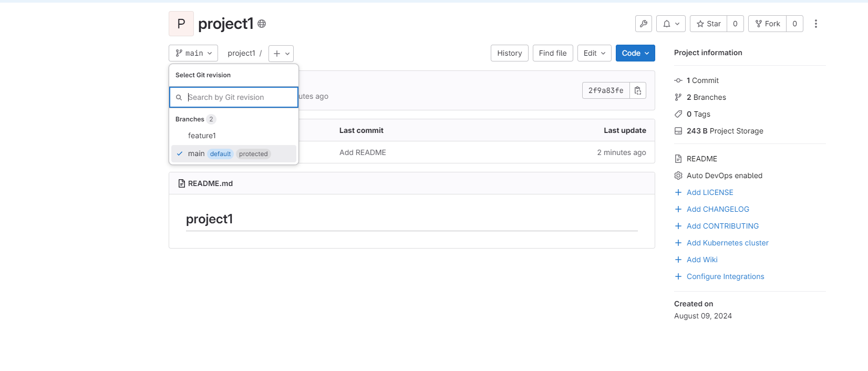The image size is (868, 371).
Task: Click the Project information heading
Action: (x=708, y=53)
